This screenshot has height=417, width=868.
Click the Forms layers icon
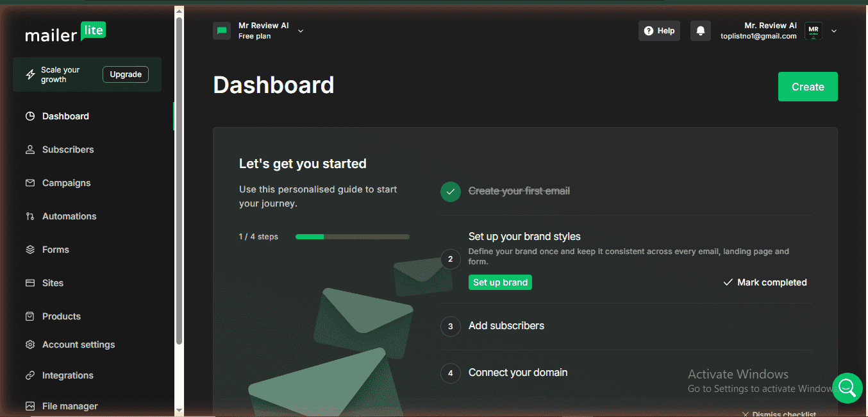[x=30, y=250]
